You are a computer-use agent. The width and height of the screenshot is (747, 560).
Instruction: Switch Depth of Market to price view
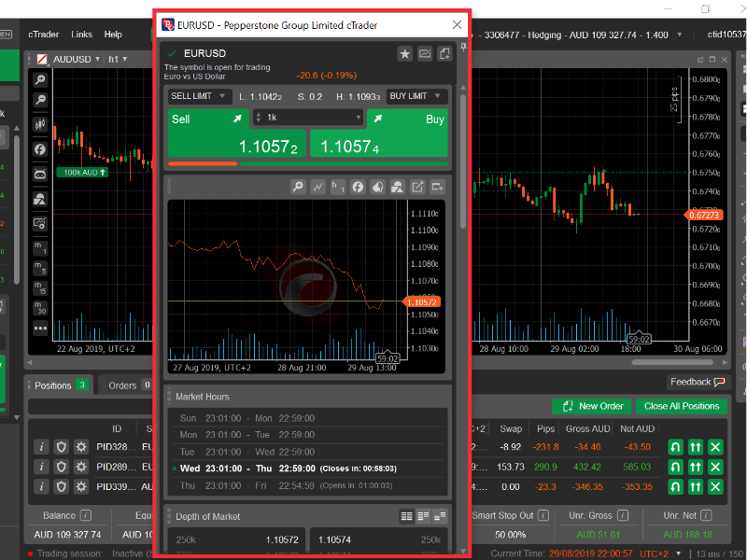[x=423, y=516]
